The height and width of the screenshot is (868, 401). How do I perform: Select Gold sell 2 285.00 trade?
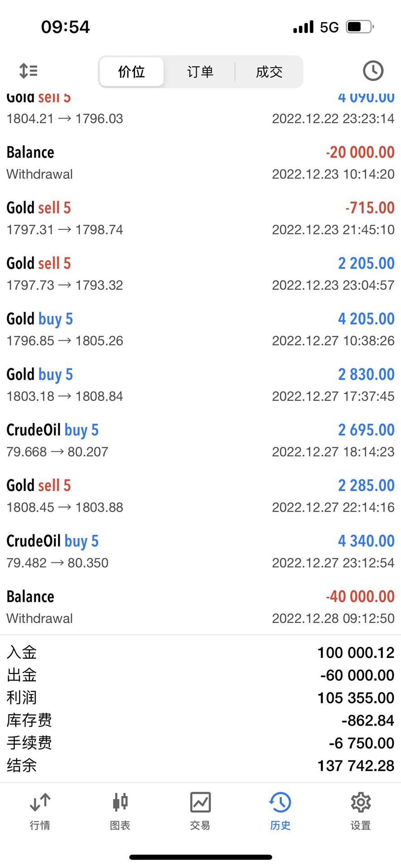click(x=200, y=496)
